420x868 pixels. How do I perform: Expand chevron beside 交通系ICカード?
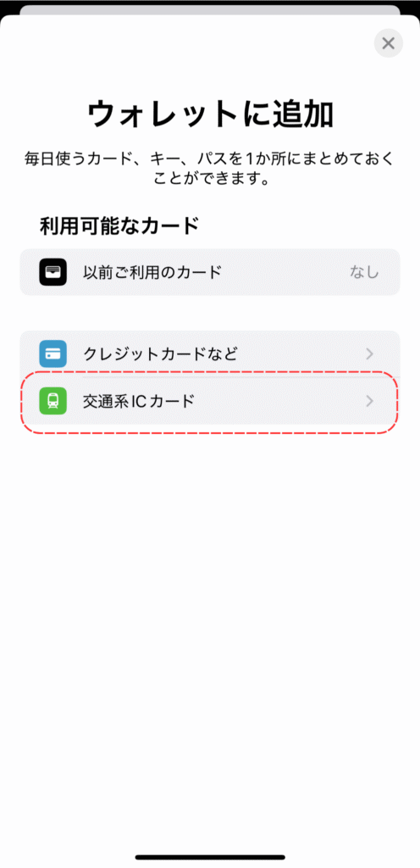click(370, 401)
